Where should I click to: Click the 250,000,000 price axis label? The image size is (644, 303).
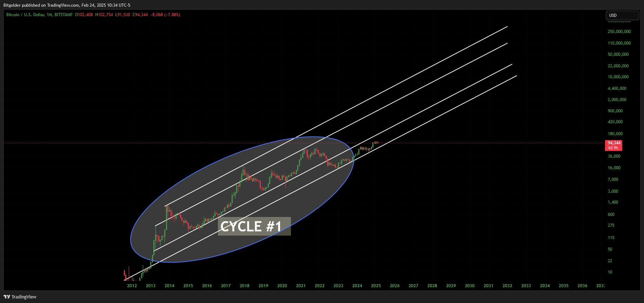click(619, 32)
